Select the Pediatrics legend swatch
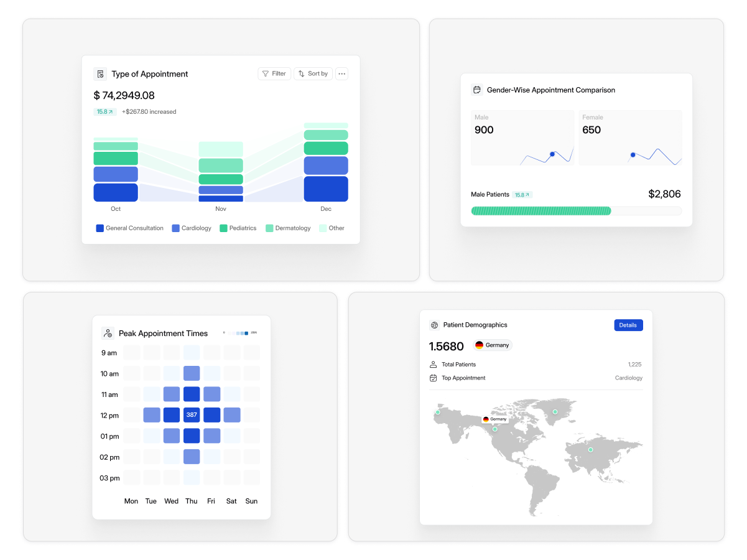Screen dimensions: 747x560 223,228
